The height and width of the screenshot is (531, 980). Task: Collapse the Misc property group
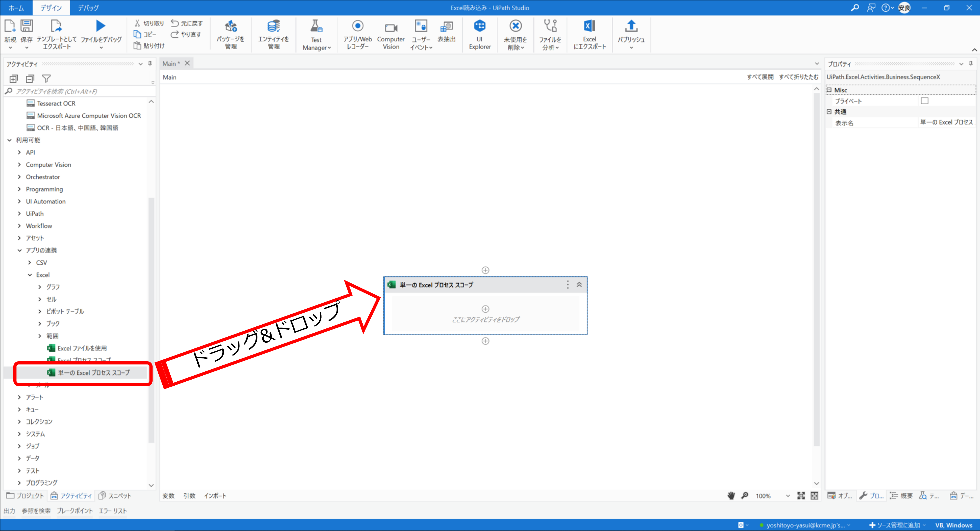pyautogui.click(x=829, y=90)
